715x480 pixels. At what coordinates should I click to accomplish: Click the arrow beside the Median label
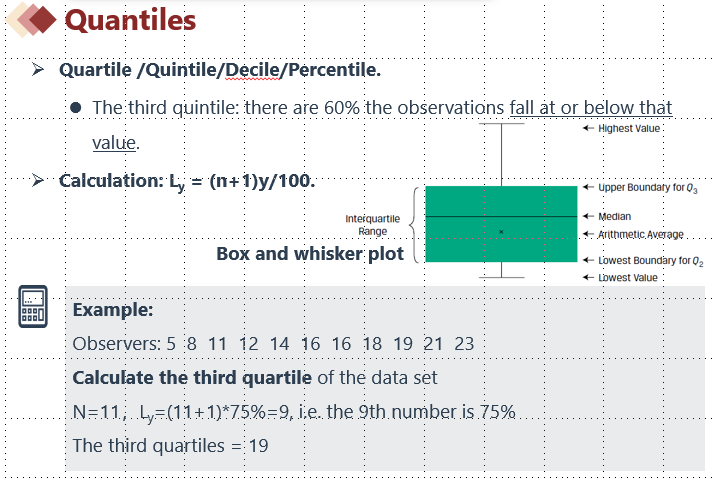(588, 216)
